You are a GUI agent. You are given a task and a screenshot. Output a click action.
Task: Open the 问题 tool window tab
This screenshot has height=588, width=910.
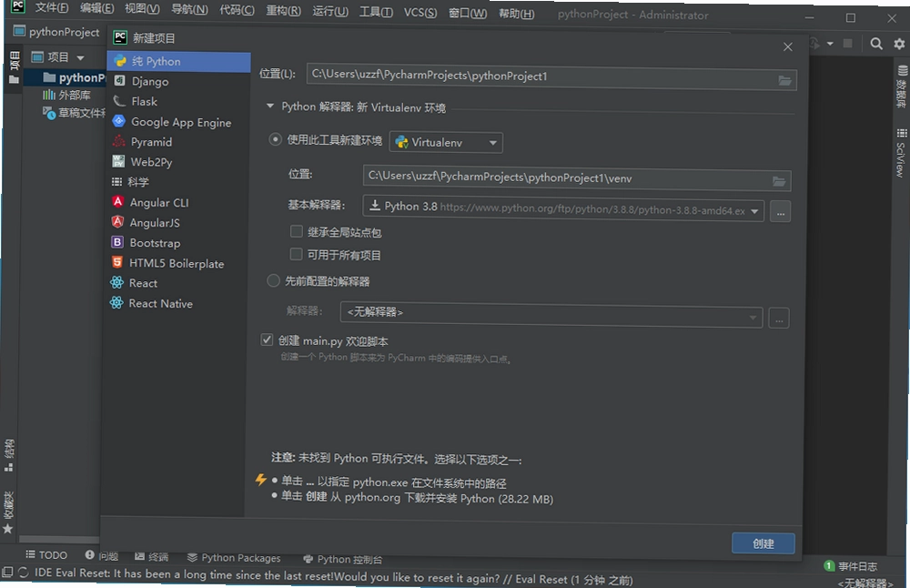[x=102, y=555]
